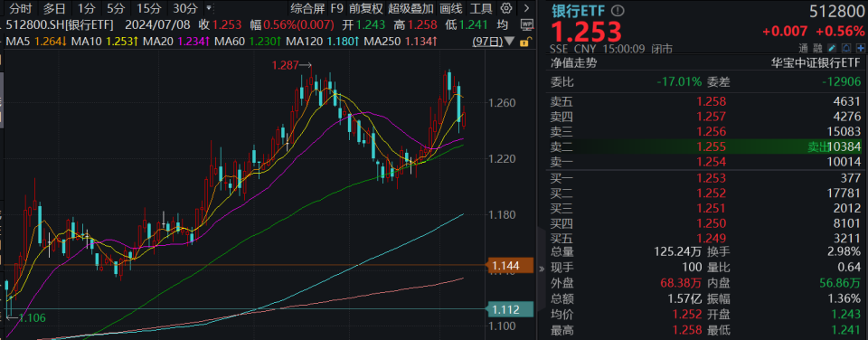Click the 银行ETF name header

click(x=579, y=11)
